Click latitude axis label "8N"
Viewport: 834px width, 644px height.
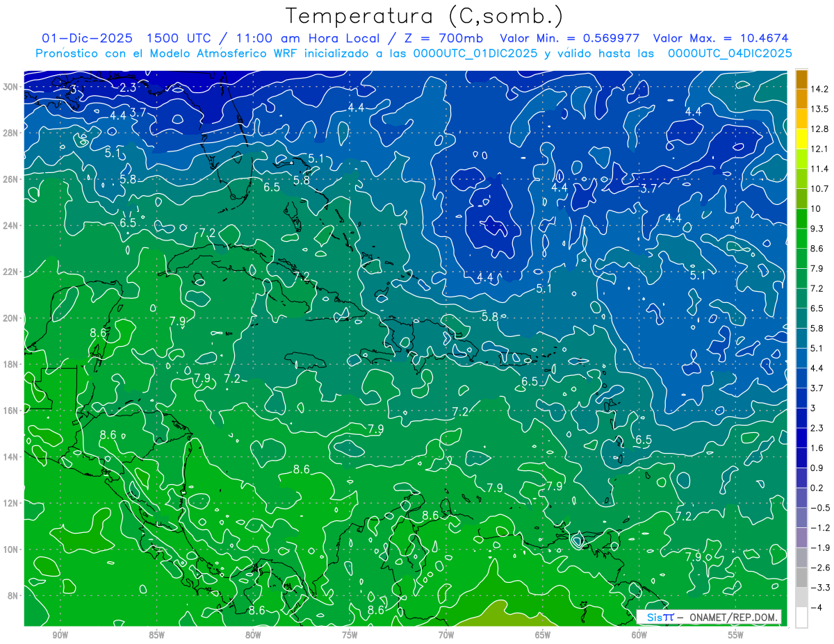point(13,595)
